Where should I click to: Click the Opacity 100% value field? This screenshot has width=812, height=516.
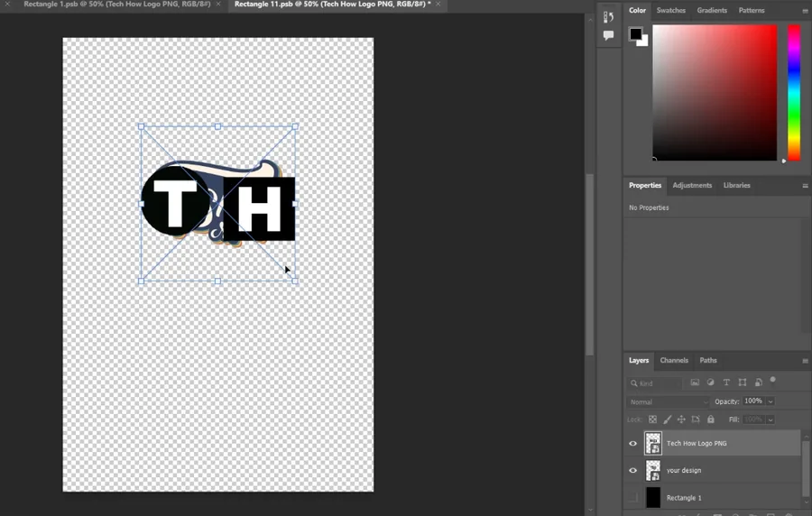pos(753,401)
